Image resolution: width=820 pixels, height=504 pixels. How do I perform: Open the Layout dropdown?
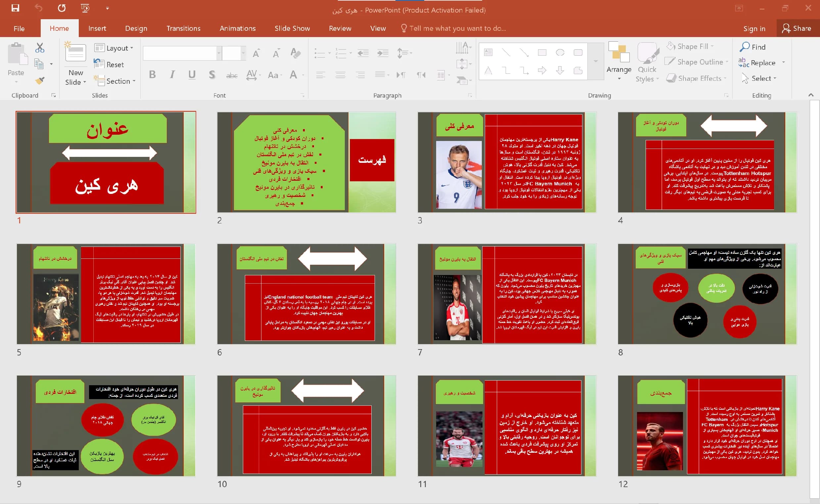point(114,48)
